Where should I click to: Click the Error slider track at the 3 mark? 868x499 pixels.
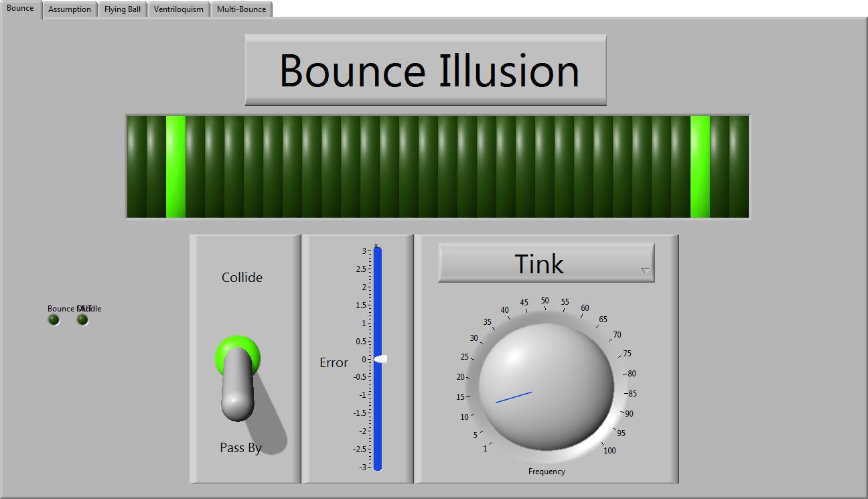[378, 252]
